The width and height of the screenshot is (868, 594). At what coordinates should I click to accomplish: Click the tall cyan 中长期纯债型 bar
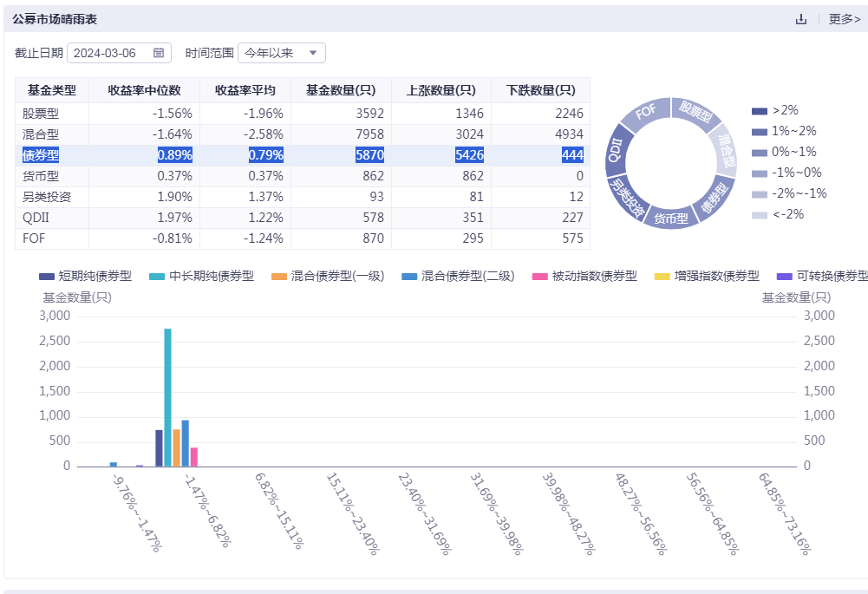pyautogui.click(x=167, y=397)
